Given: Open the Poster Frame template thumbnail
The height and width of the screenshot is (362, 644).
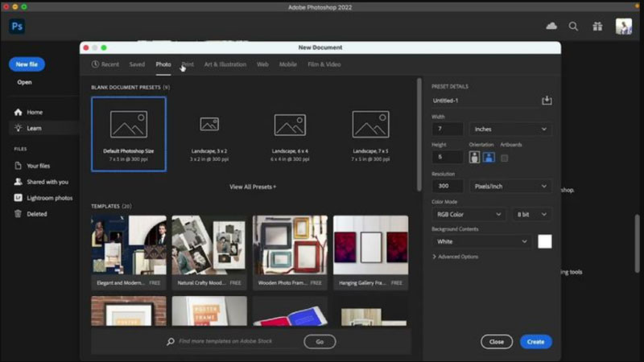Looking at the screenshot, I should pyautogui.click(x=209, y=311).
